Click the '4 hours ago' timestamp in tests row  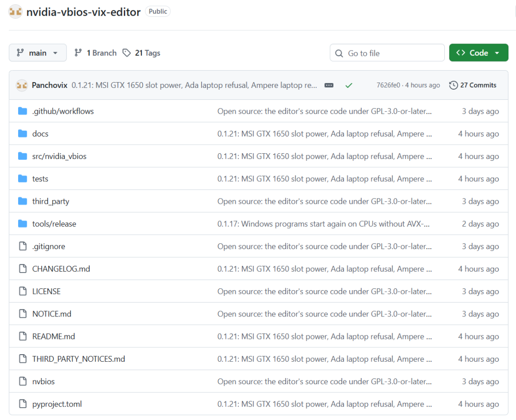click(478, 179)
